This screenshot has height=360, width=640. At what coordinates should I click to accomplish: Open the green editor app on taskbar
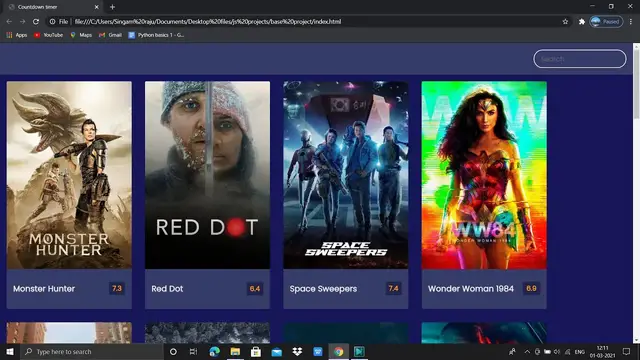[359, 351]
